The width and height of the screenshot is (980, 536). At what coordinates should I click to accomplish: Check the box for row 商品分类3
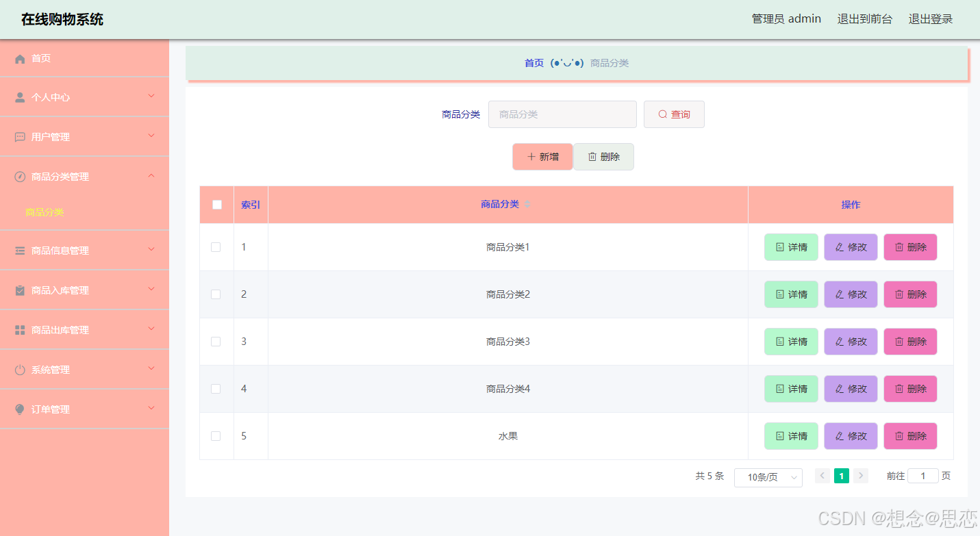coord(216,342)
